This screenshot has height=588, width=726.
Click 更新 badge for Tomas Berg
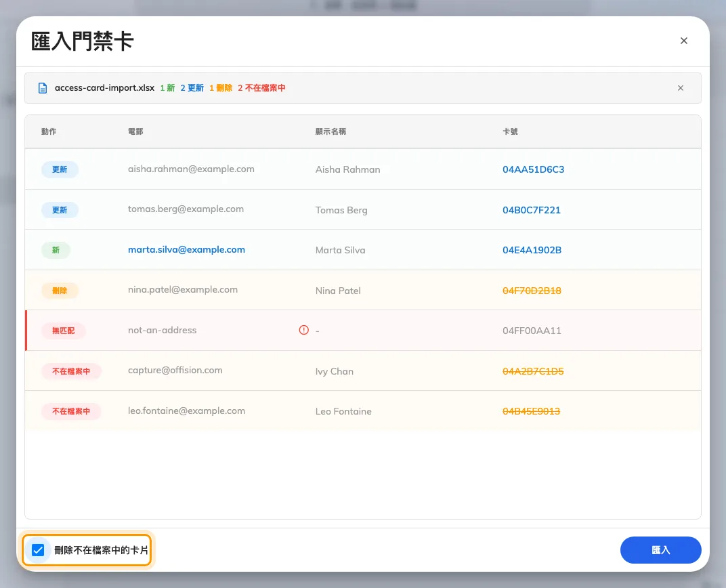point(60,210)
